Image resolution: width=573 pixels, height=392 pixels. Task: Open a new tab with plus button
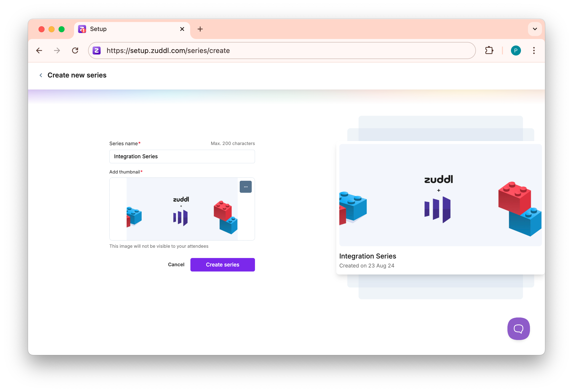click(x=200, y=29)
